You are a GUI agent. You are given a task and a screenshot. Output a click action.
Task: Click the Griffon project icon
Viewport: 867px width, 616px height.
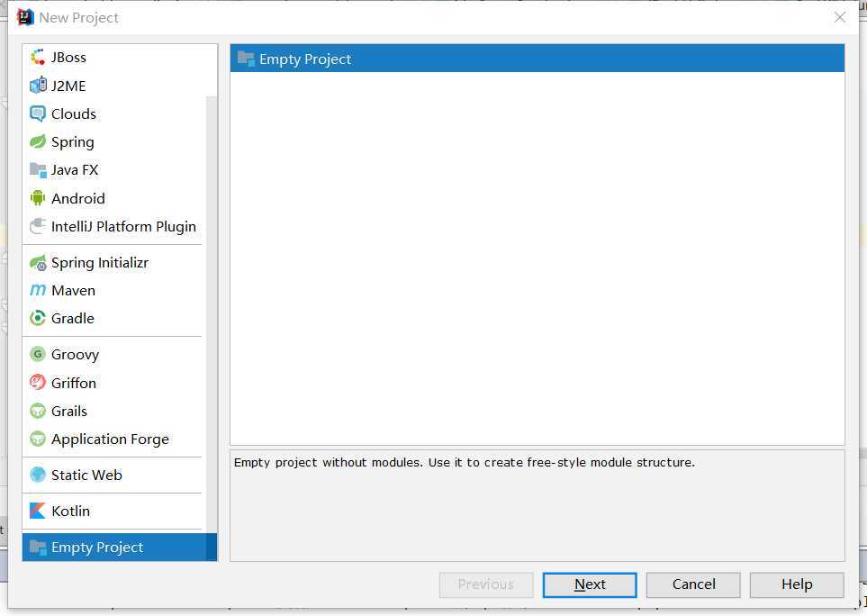[38, 383]
